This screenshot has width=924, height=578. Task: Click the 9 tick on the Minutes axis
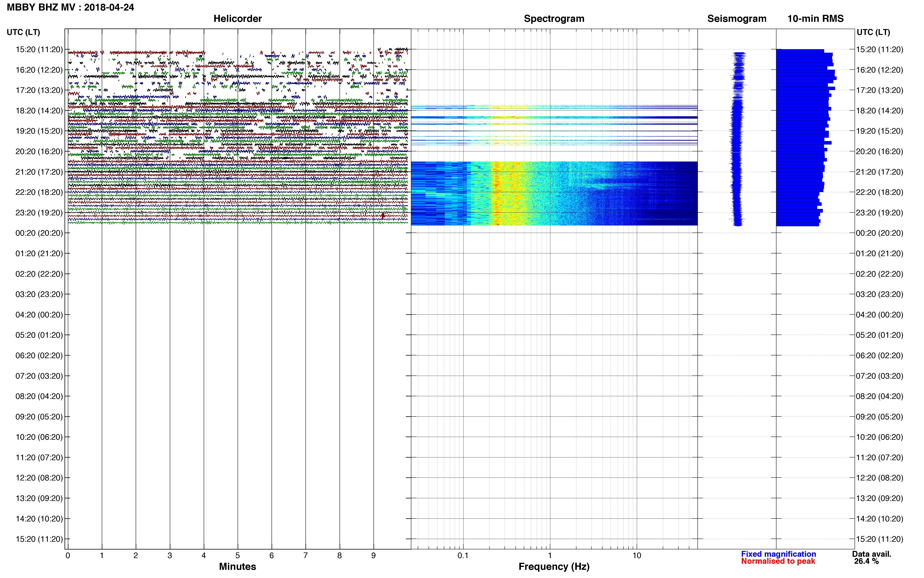pos(373,555)
